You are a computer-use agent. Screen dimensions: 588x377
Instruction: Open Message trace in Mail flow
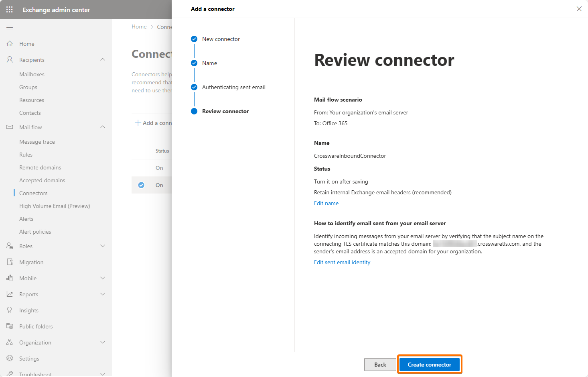37,142
